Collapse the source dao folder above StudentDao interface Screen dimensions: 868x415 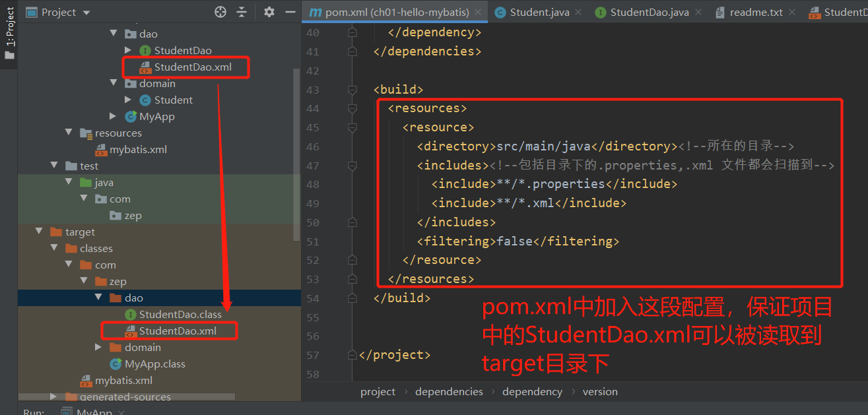[x=114, y=34]
